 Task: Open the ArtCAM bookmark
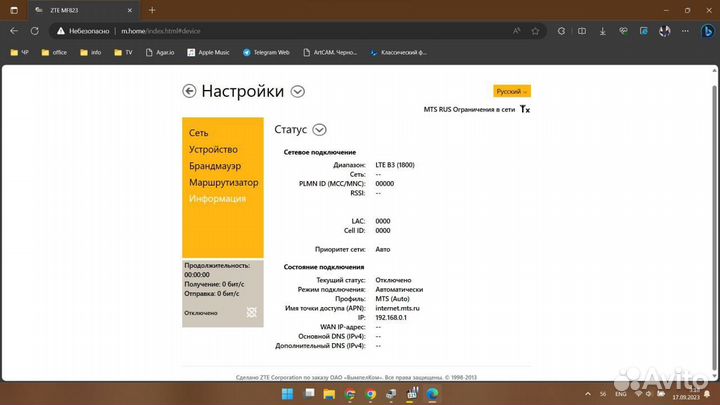coord(330,52)
